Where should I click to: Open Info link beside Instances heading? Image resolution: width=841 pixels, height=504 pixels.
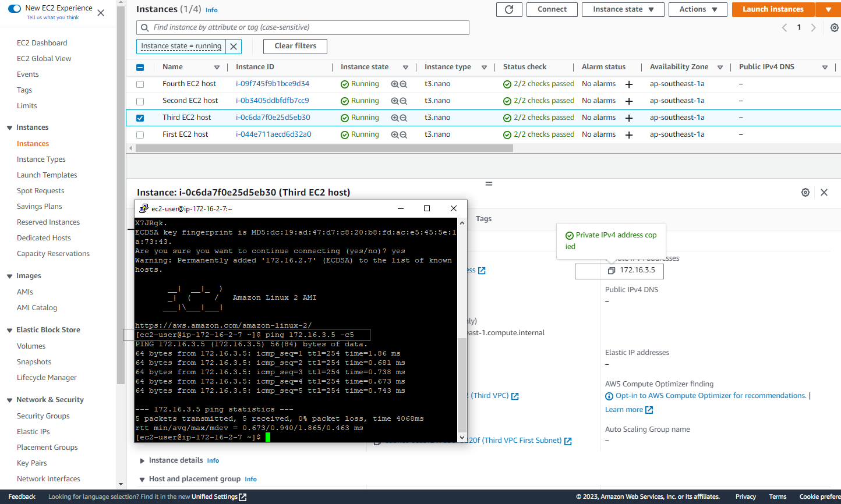click(x=211, y=10)
